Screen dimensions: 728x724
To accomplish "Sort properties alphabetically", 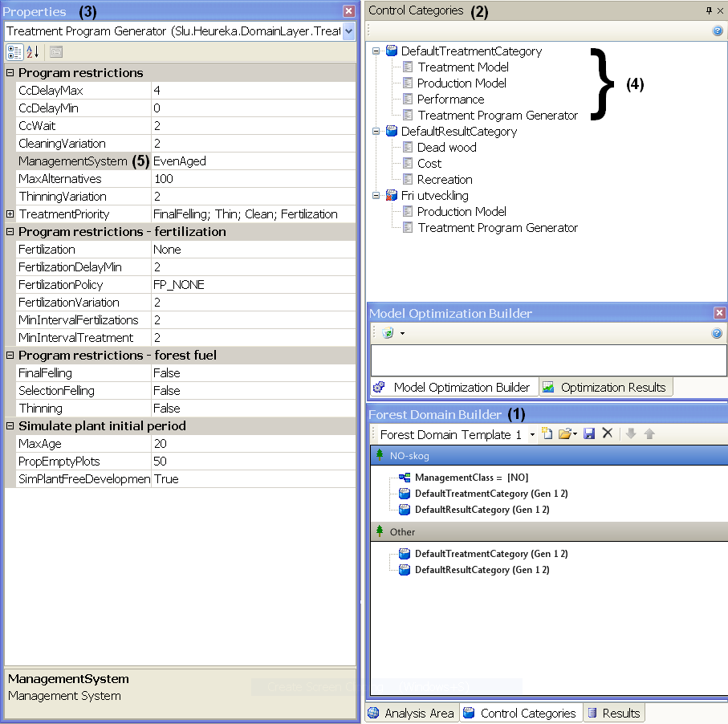I will 32,52.
